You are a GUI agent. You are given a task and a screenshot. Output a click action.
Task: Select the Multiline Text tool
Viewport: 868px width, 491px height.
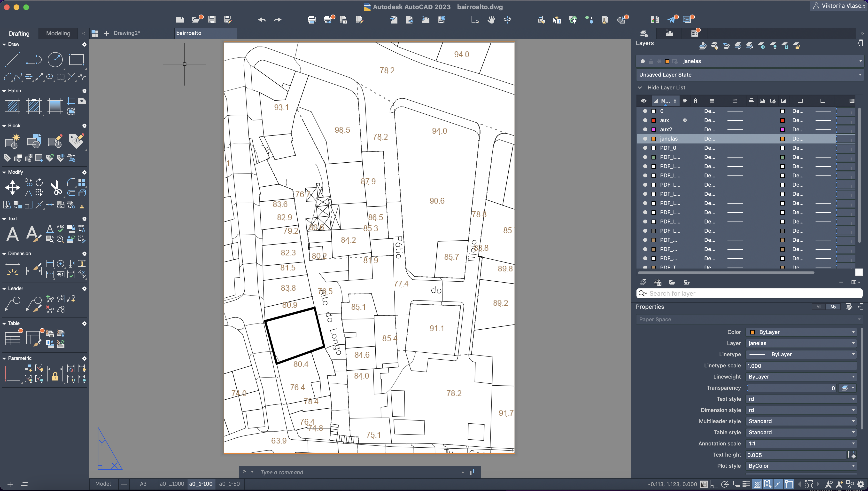point(12,234)
